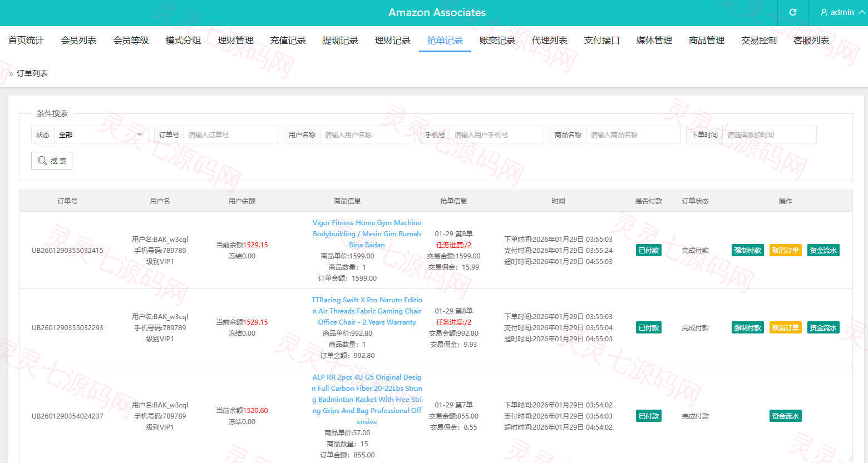Open ALP RR Badminton Racket product link
Viewport: 868px width, 463px height.
pyautogui.click(x=367, y=399)
